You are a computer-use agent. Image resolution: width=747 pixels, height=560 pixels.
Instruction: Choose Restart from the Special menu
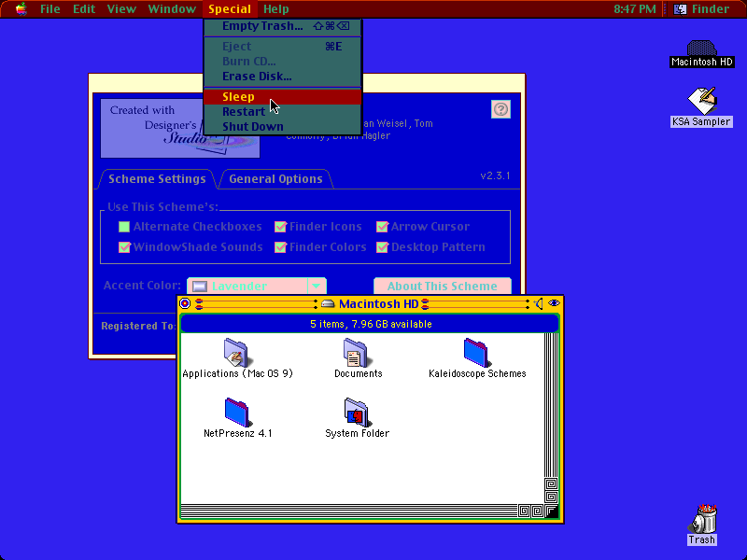[283, 112]
